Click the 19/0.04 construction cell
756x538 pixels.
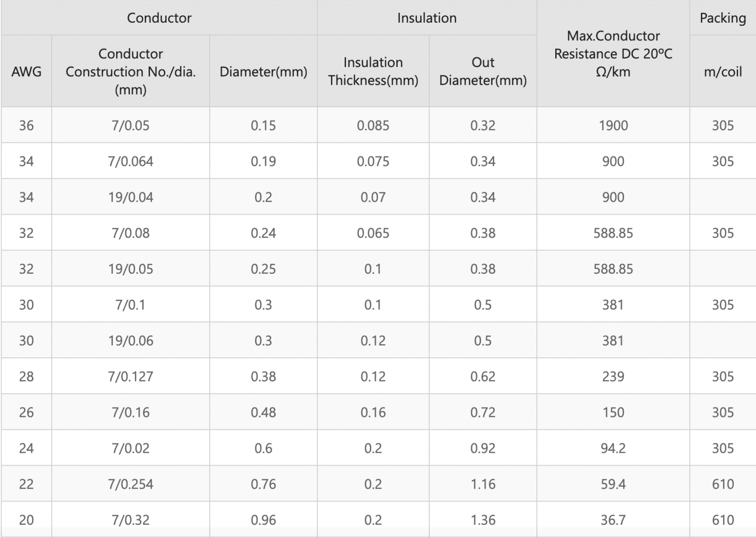point(130,197)
